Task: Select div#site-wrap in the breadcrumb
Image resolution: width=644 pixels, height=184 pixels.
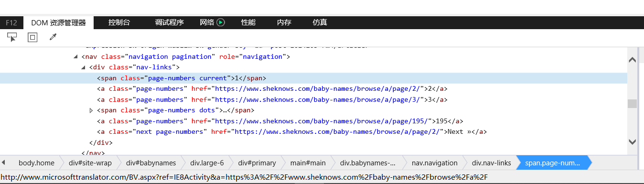Action: coord(90,163)
